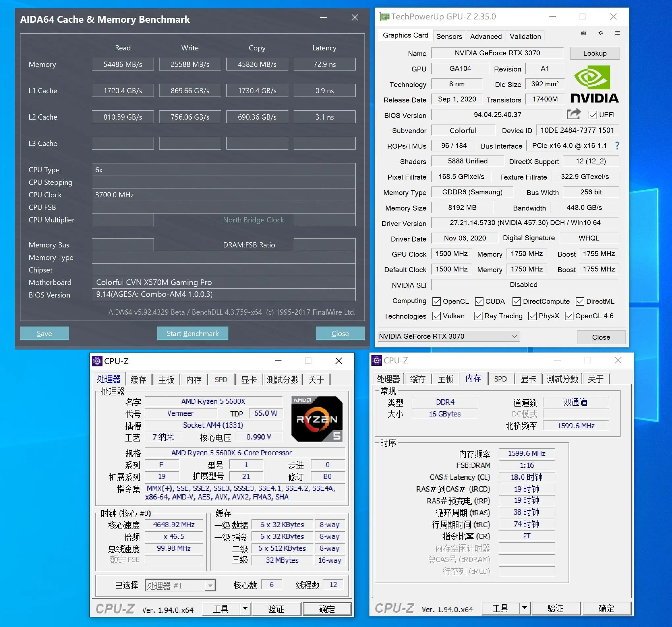This screenshot has width=672, height=627.
Task: Switch to GPU-Z Validation tab
Action: [x=525, y=36]
